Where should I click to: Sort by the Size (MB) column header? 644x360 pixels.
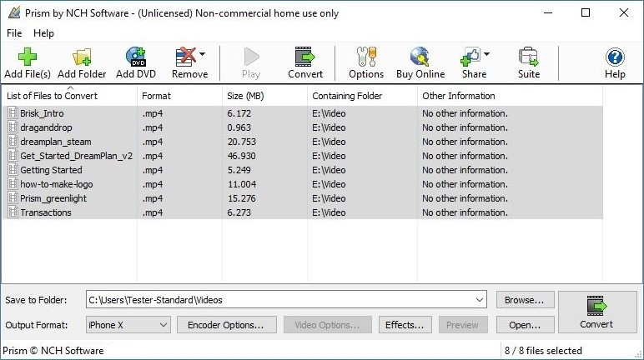pyautogui.click(x=247, y=96)
